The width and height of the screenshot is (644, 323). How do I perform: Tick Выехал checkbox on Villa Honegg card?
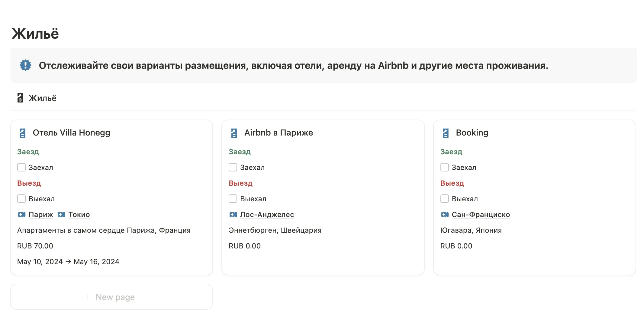click(21, 199)
